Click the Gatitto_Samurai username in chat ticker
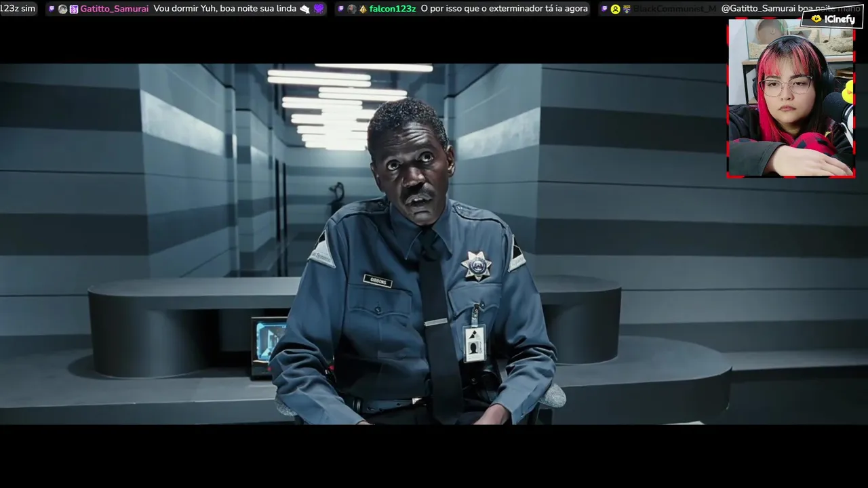The image size is (868, 488). 114,9
